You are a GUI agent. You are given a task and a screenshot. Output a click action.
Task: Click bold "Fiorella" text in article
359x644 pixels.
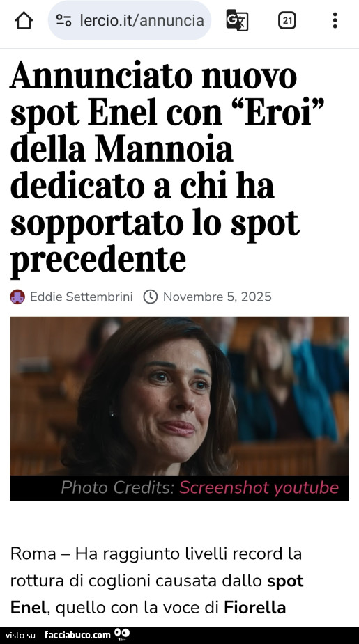(x=254, y=607)
